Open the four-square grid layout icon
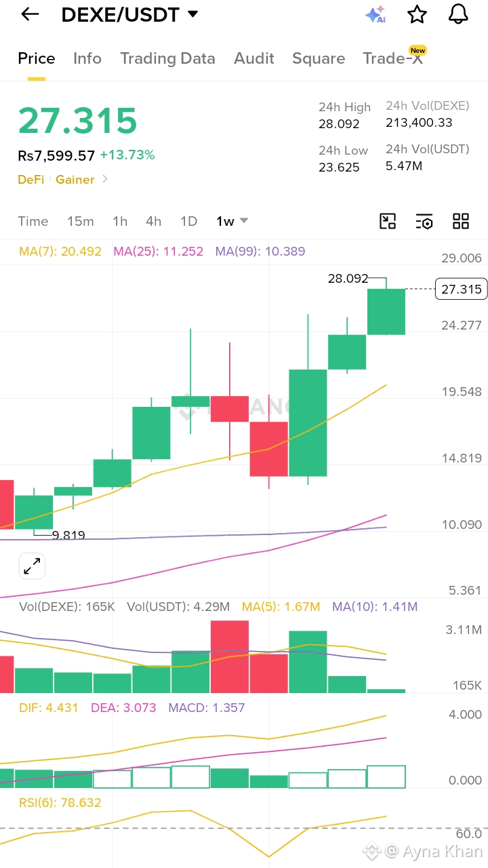 pyautogui.click(x=461, y=221)
